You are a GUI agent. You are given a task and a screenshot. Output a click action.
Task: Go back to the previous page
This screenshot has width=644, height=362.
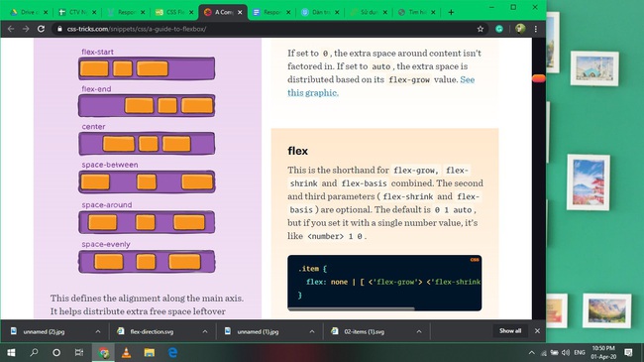click(x=11, y=29)
